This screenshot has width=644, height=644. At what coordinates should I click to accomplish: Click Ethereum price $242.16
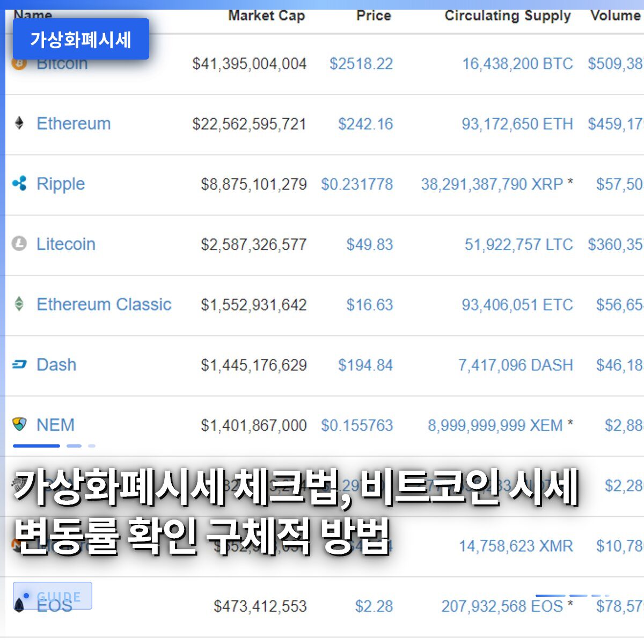(365, 124)
